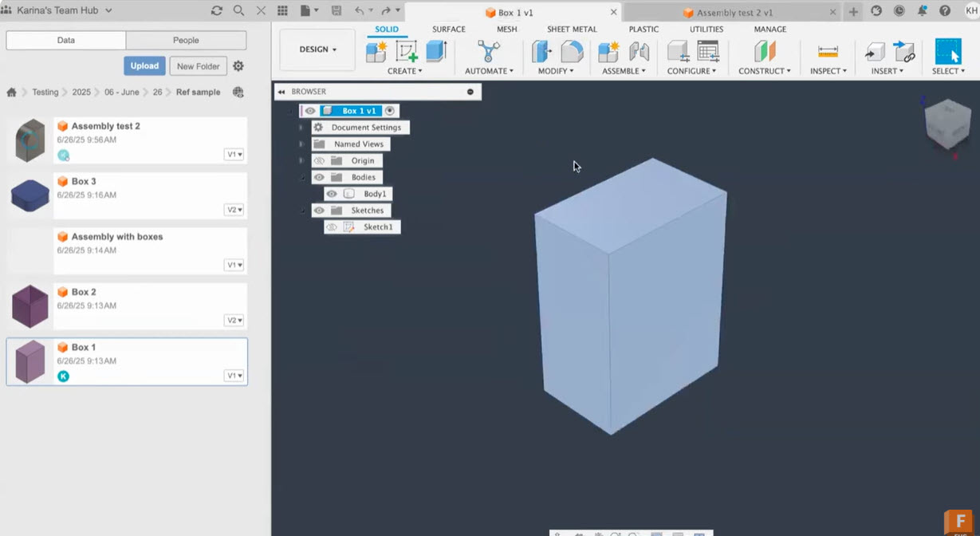Hide Body1 using its eye icon
The image size is (980, 536).
click(x=332, y=194)
